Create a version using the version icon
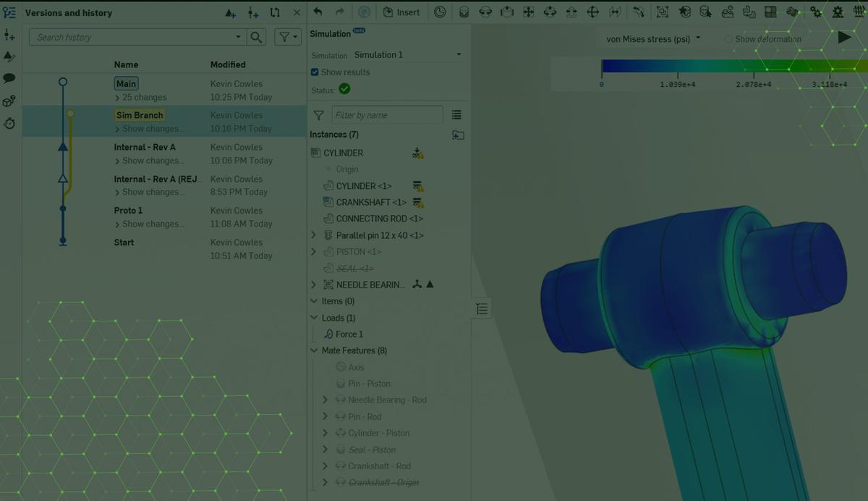868x501 pixels. coord(231,12)
